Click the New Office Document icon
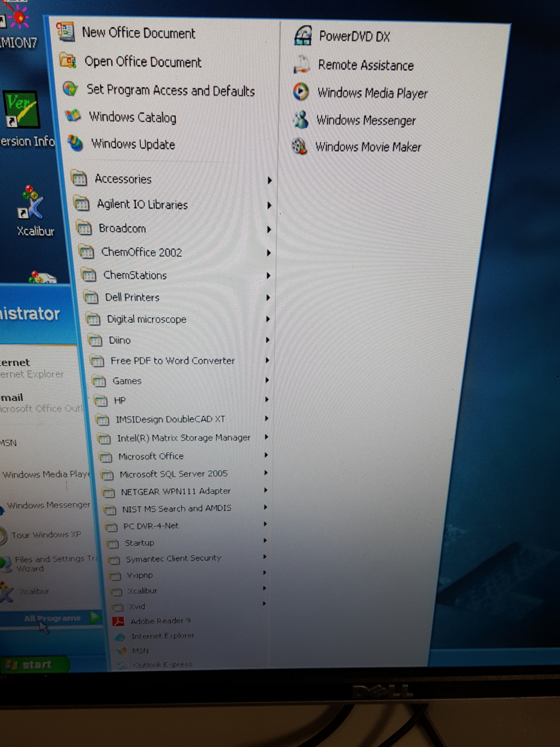This screenshot has height=747, width=560. pyautogui.click(x=65, y=32)
